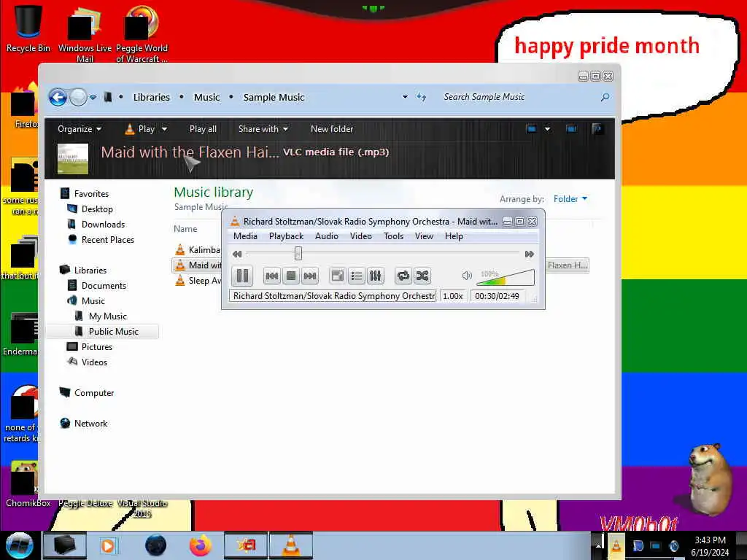Click the Play all button
The height and width of the screenshot is (560, 747).
click(x=203, y=129)
